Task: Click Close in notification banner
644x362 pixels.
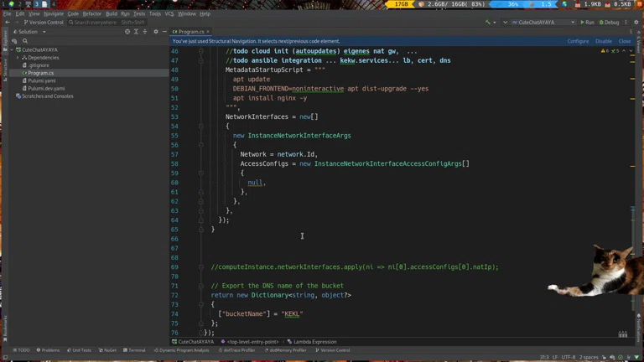Action: point(624,41)
